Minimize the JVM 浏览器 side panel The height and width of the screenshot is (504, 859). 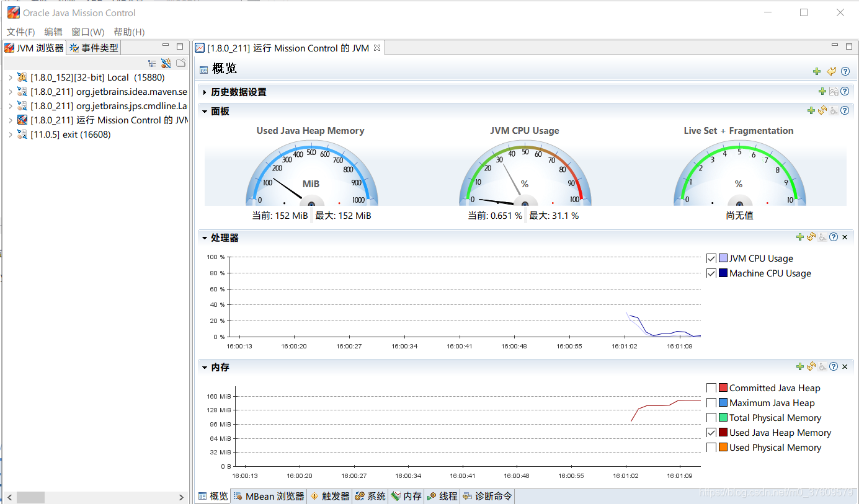pos(166,45)
